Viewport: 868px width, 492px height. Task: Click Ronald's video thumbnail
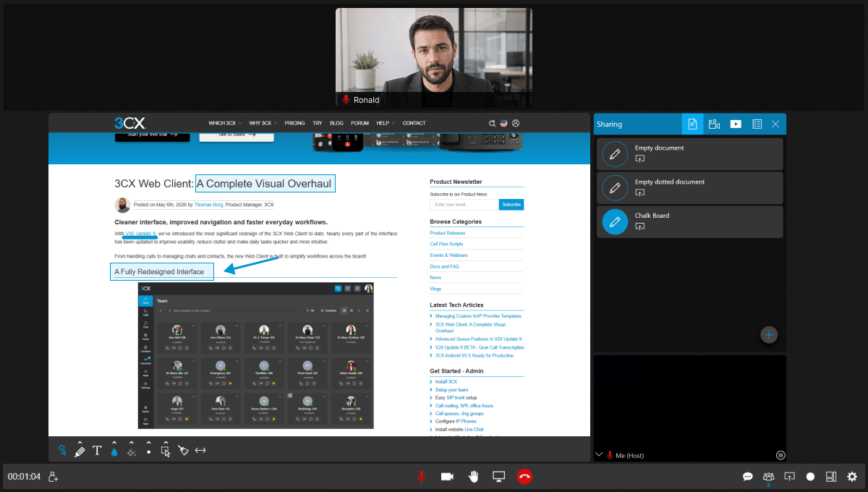[434, 58]
